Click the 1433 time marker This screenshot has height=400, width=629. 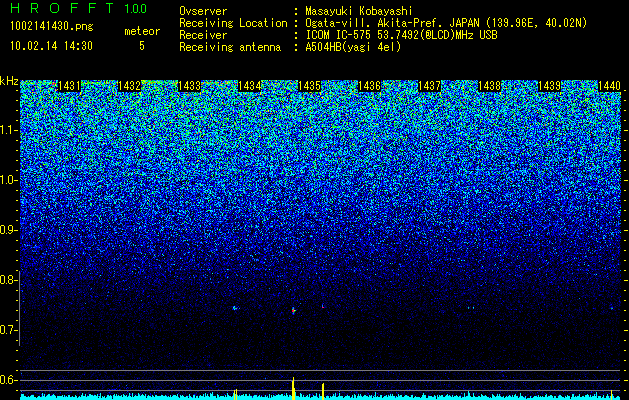[189, 86]
